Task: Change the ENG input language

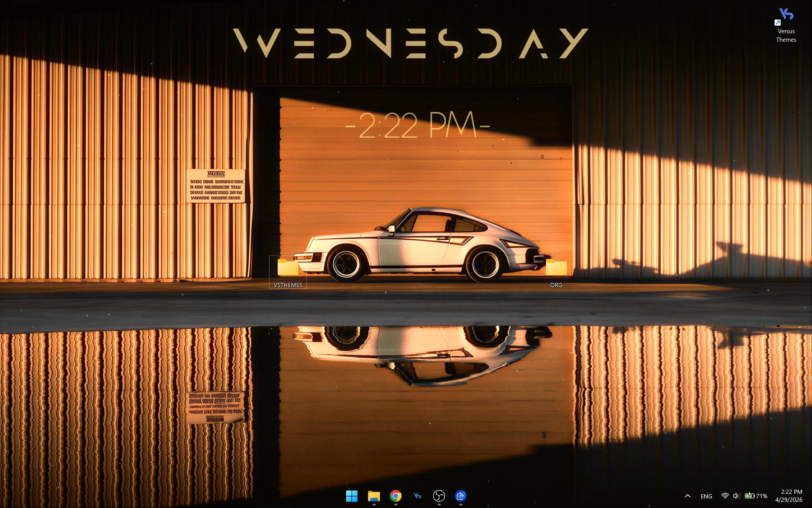Action: [x=706, y=496]
